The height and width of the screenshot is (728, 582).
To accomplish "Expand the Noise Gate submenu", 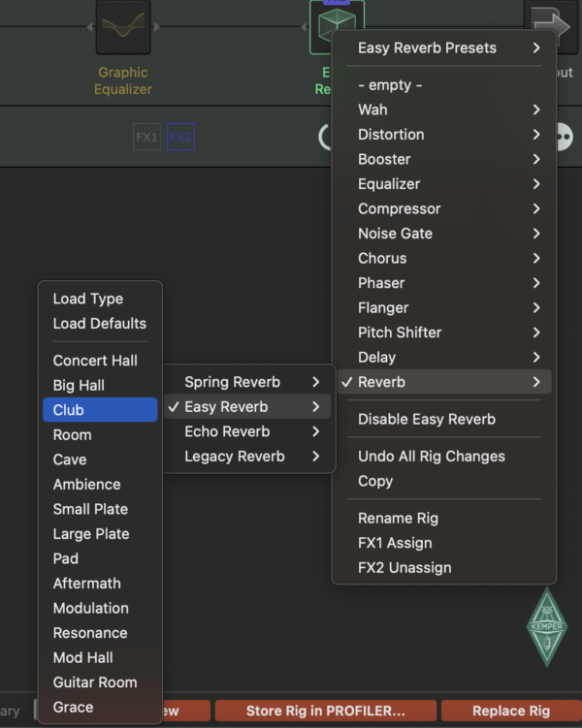I will [x=444, y=234].
